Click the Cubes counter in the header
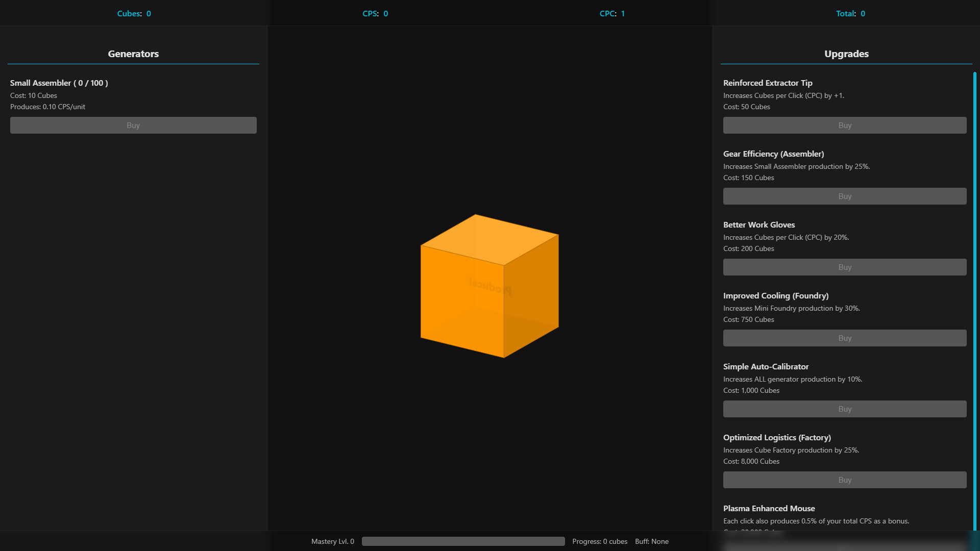The height and width of the screenshot is (551, 980). (x=134, y=14)
